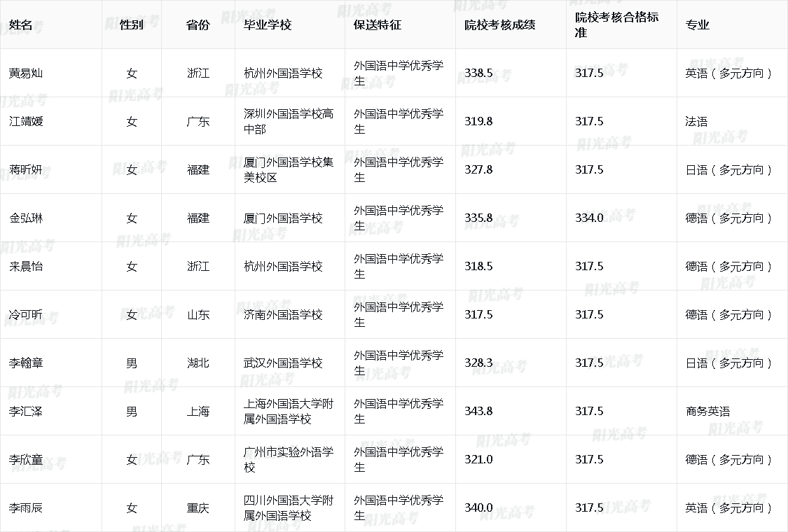Click the 334.0 qualifying standard value
This screenshot has width=788, height=532.
tap(590, 218)
